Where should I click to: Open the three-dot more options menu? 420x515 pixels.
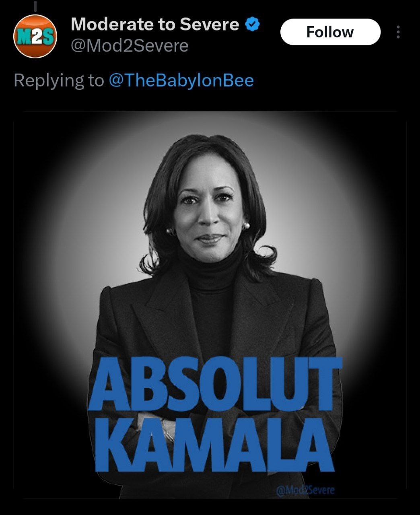[x=398, y=32]
